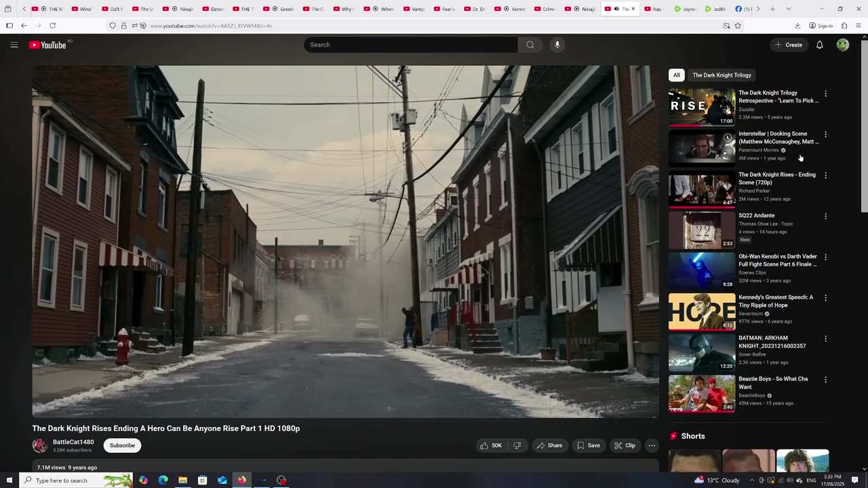This screenshot has width=868, height=488.
Task: Open more actions ellipsis beside Clip
Action: 652,445
